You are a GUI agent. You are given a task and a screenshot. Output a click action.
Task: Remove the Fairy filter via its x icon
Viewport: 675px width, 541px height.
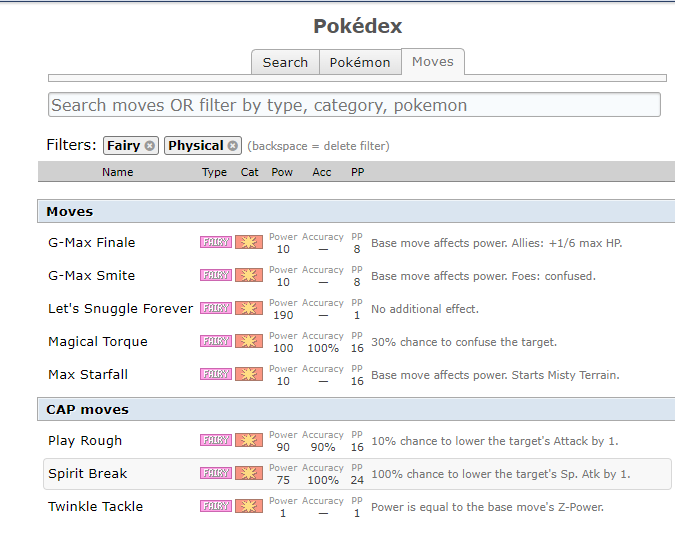(149, 146)
